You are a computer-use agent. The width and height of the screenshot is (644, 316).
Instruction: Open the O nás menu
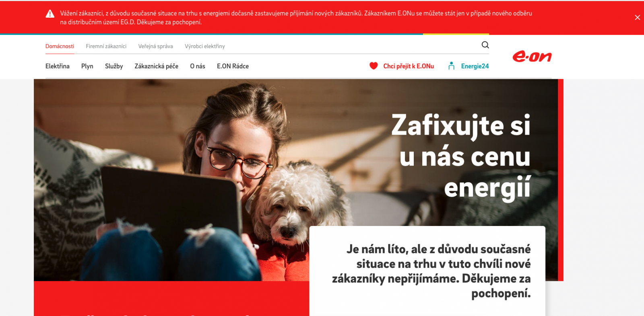[x=197, y=66]
